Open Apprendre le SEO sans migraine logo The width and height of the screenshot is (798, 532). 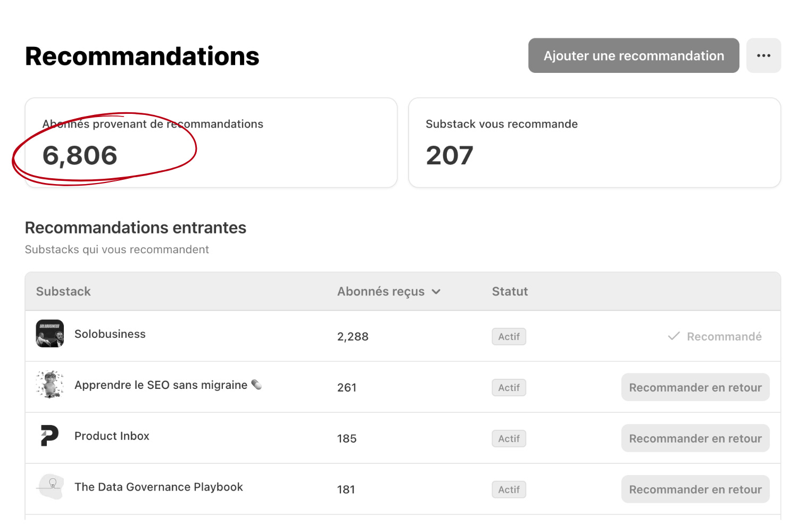tap(50, 385)
